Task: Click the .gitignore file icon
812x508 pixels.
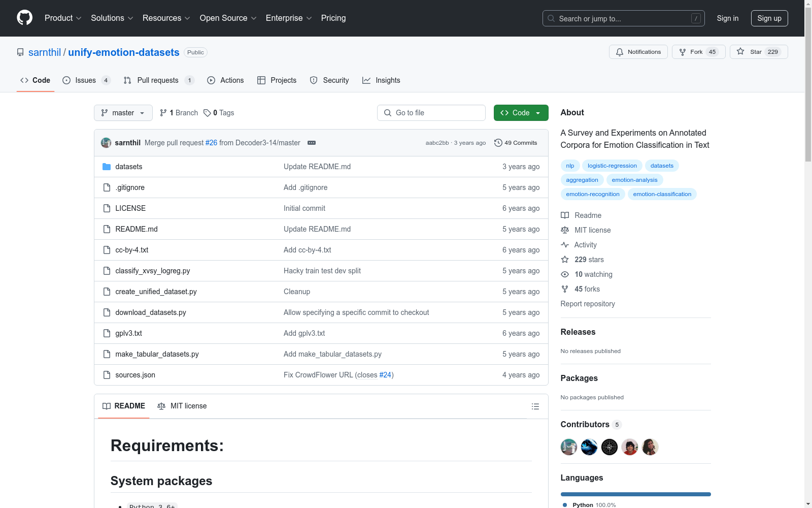Action: coord(107,187)
